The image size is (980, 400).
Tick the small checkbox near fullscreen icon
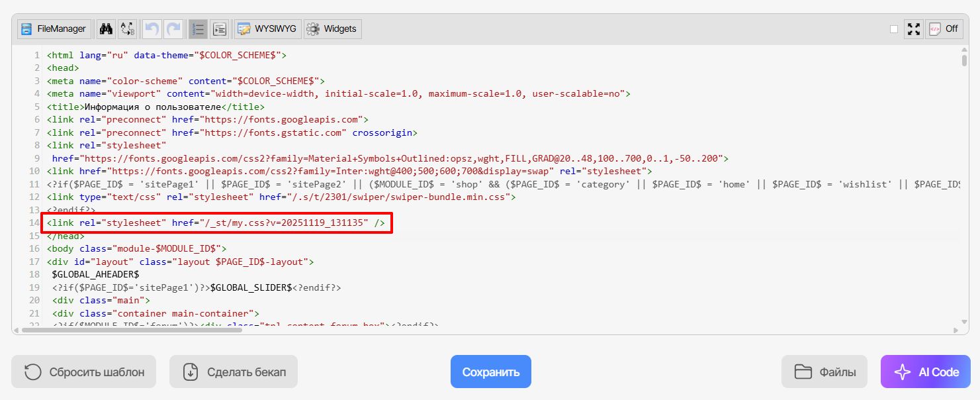(894, 29)
